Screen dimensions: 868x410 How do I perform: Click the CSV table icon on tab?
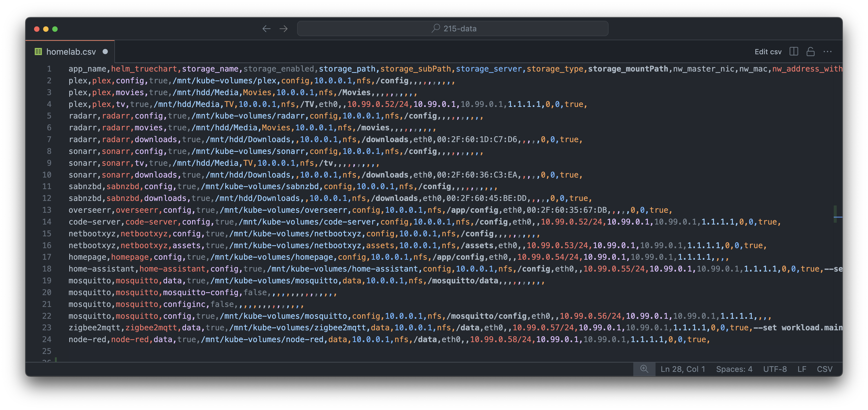point(38,52)
